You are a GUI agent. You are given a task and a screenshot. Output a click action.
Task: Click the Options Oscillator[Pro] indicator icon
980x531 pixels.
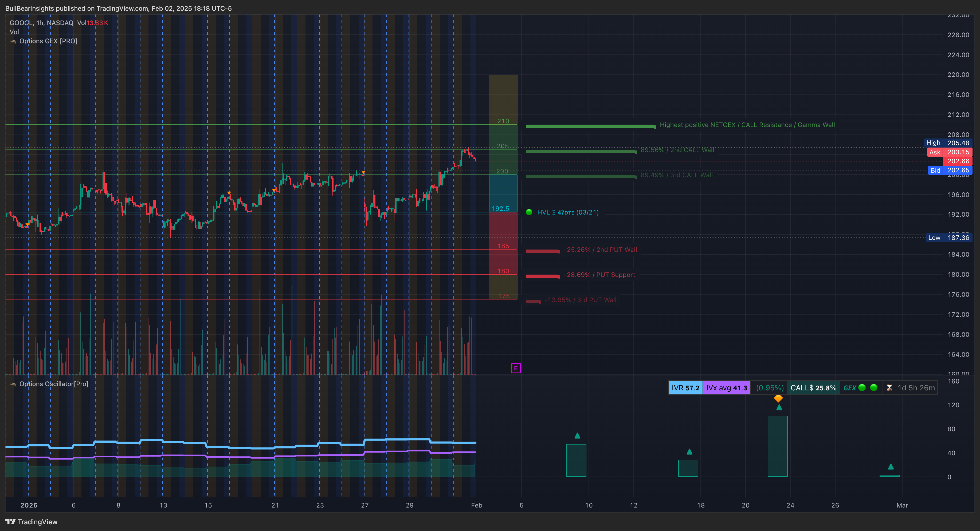click(x=13, y=384)
